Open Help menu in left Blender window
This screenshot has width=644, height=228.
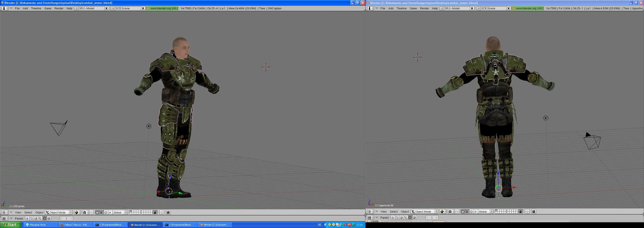69,8
